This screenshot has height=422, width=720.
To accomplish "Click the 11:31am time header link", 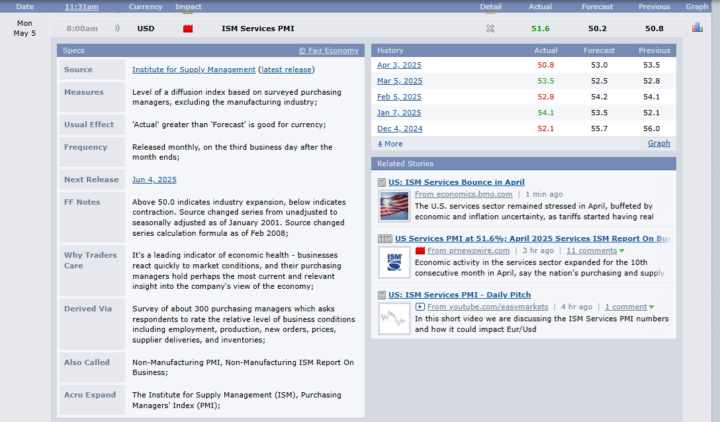I will point(82,7).
